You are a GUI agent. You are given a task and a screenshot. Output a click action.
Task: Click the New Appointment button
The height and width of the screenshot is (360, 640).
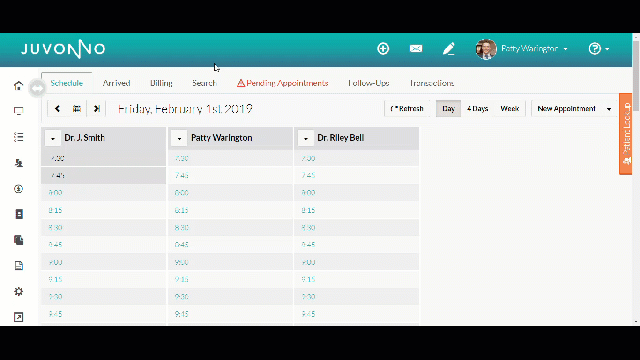(x=567, y=109)
